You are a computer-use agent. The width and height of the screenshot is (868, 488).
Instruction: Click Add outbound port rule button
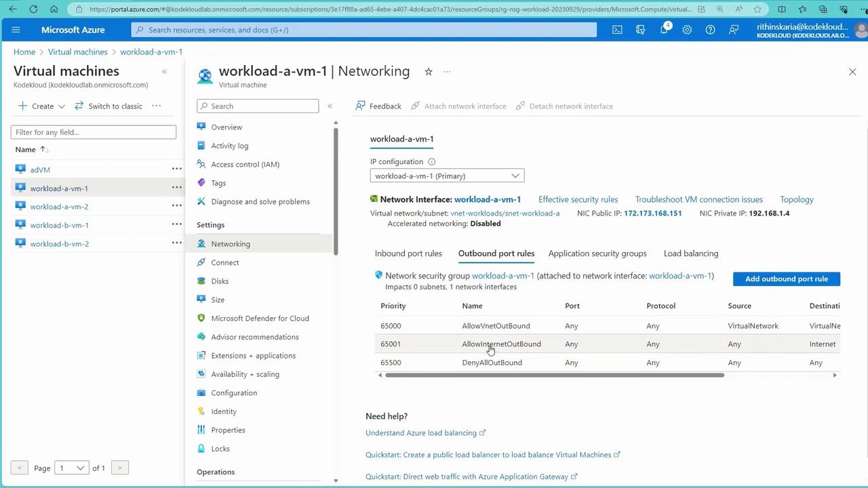pyautogui.click(x=787, y=279)
